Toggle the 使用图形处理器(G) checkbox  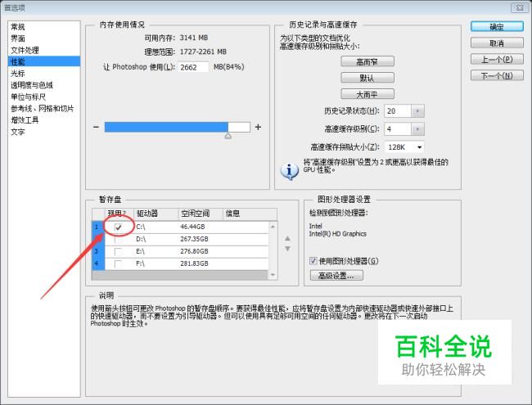click(x=313, y=261)
